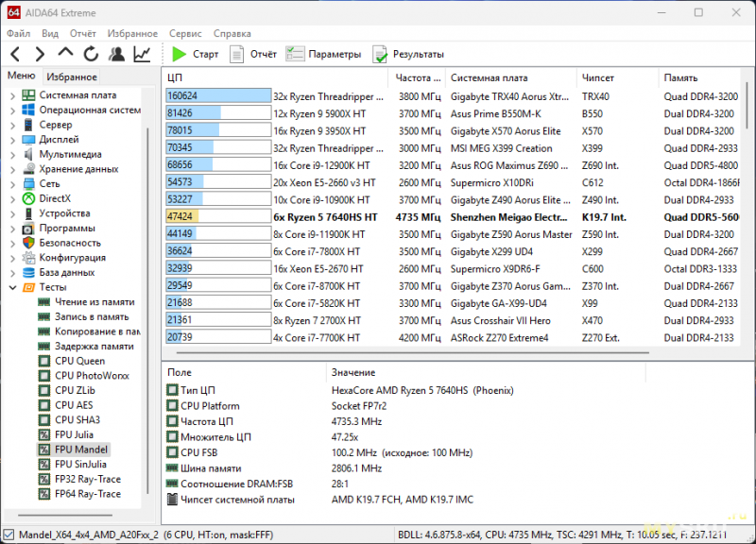
Task: Select the highlighted 47424 Ryzen 5 7640HS score bar
Action: [218, 216]
